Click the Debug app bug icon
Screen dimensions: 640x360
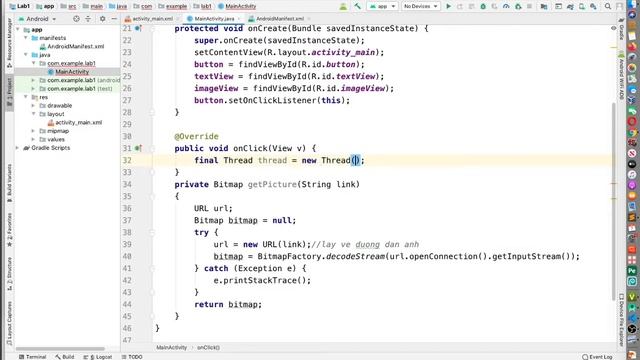pyautogui.click(x=483, y=6)
